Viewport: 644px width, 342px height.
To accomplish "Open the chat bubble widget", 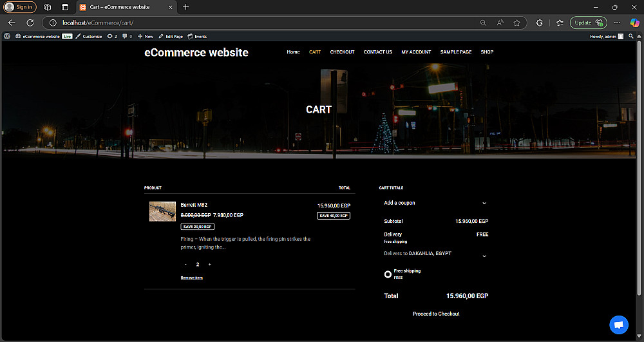I will pyautogui.click(x=618, y=325).
